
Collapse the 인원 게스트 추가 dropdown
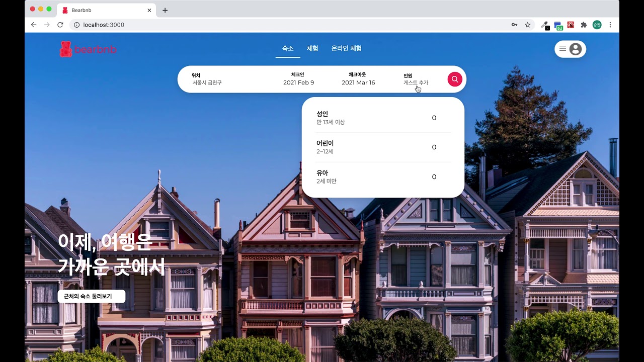416,79
